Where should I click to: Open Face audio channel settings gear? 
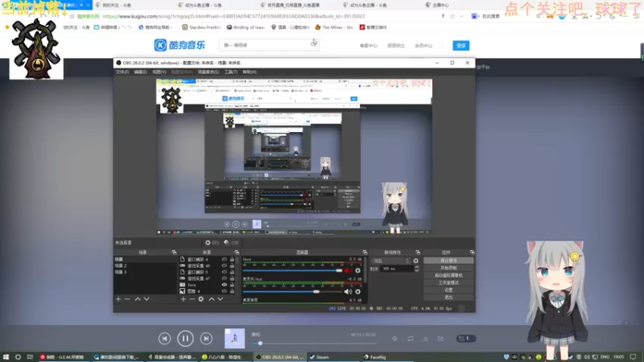pos(357,270)
